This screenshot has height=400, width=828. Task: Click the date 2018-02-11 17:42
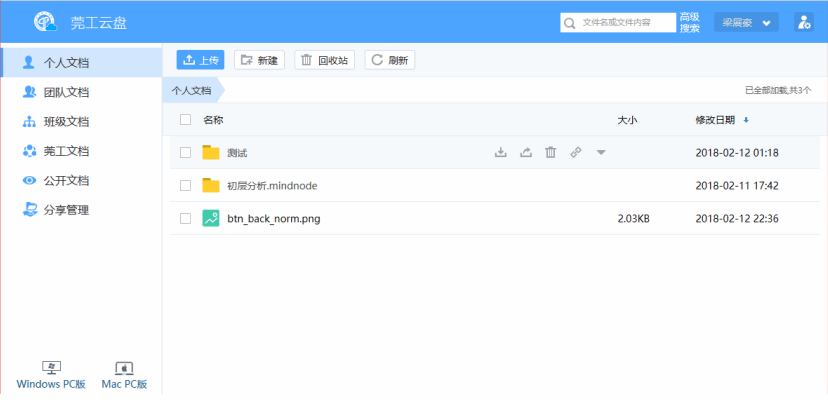(x=737, y=185)
